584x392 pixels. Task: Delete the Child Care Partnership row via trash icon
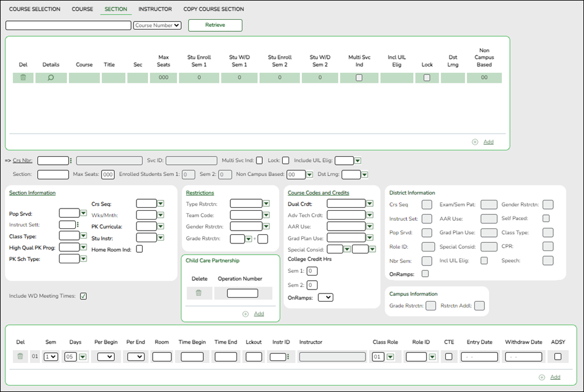pyautogui.click(x=199, y=293)
